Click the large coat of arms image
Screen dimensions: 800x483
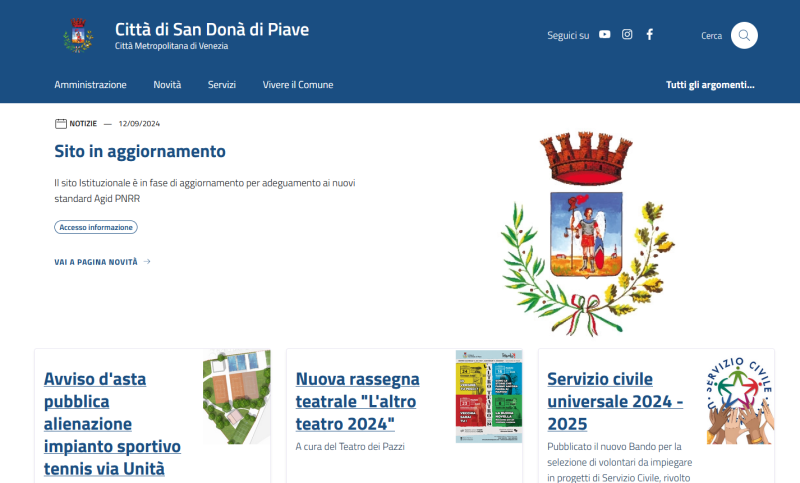click(588, 234)
